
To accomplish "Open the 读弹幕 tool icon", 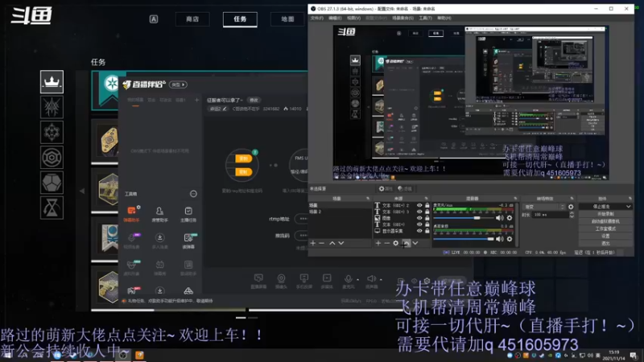I will [x=188, y=241].
